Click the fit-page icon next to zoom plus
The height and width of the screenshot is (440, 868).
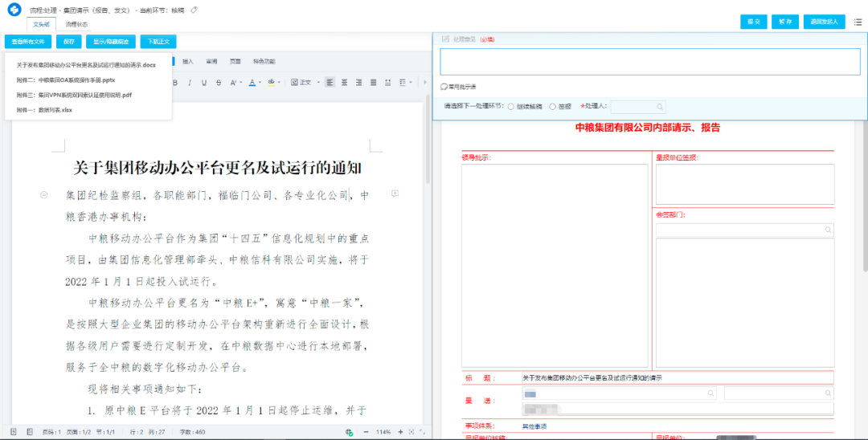click(411, 432)
